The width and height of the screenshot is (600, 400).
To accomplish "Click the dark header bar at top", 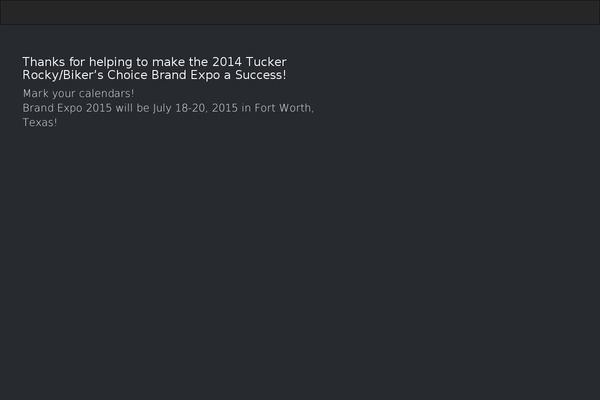I will pos(300,12).
